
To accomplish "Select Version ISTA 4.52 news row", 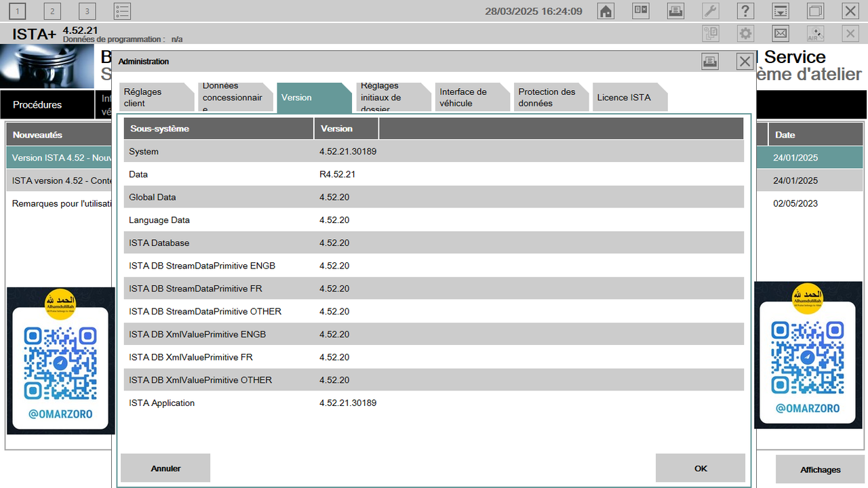I will [x=59, y=158].
